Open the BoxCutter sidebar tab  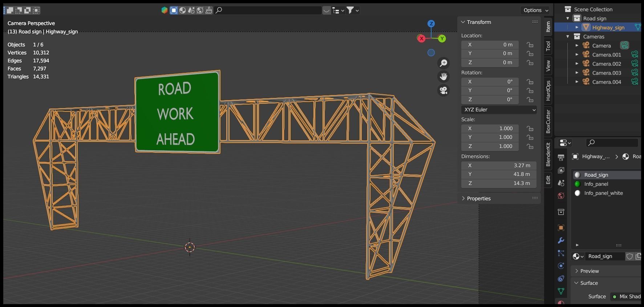tap(548, 121)
